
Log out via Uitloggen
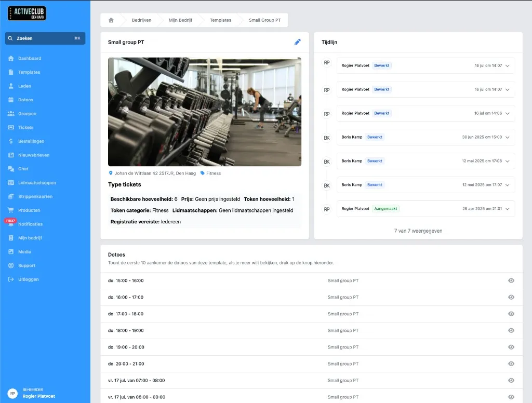coord(29,279)
